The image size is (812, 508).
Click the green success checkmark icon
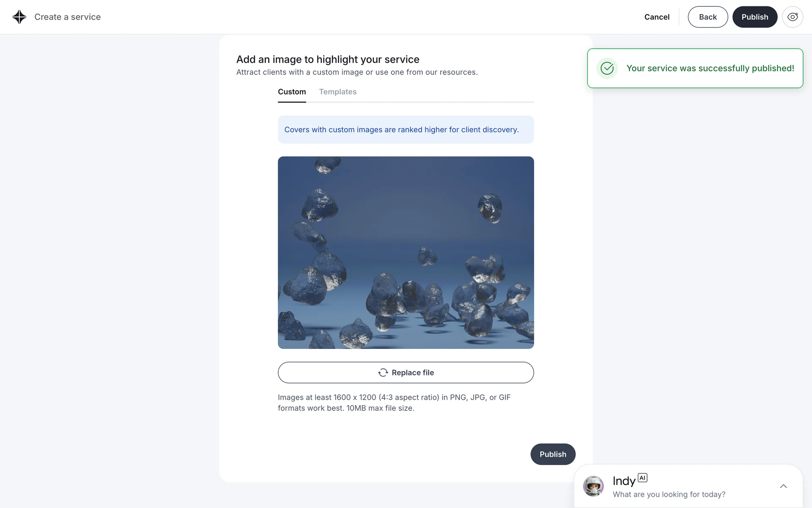[607, 68]
